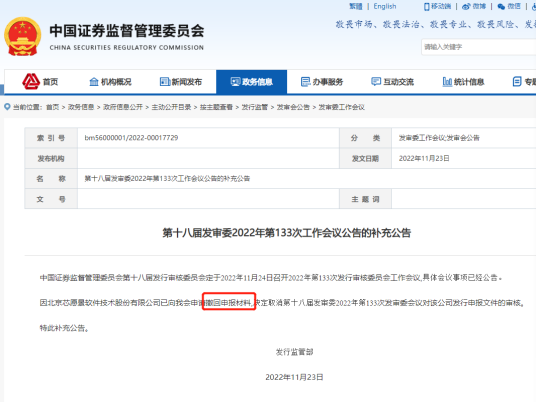
Task: Open the 首页 home icon in navigation
Action: pos(31,81)
